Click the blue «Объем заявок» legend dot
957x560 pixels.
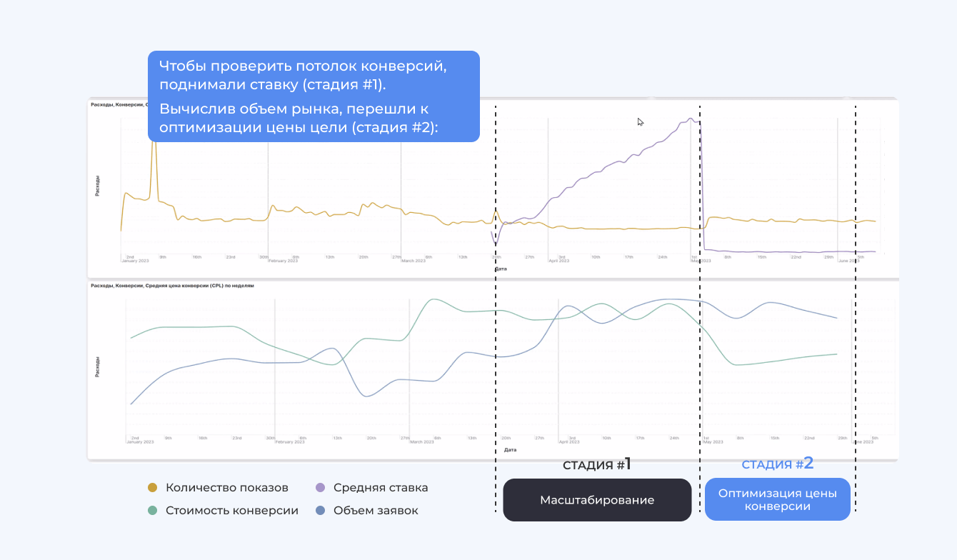[x=320, y=511]
